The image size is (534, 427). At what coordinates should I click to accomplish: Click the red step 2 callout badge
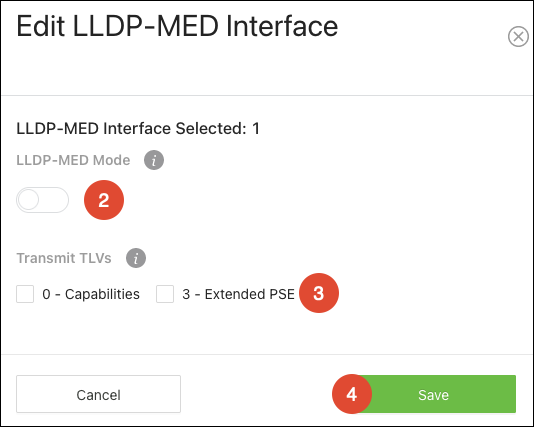[104, 200]
